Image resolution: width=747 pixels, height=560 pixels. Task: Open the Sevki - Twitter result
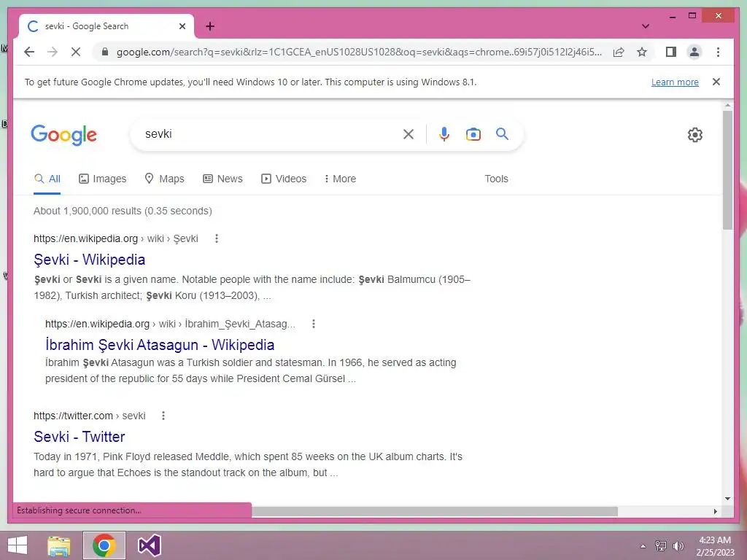79,437
